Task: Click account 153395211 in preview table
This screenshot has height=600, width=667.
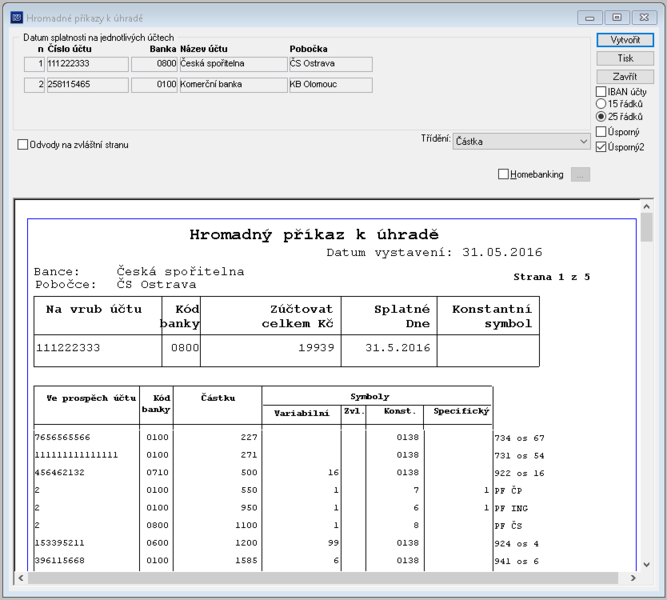Action: [x=60, y=543]
